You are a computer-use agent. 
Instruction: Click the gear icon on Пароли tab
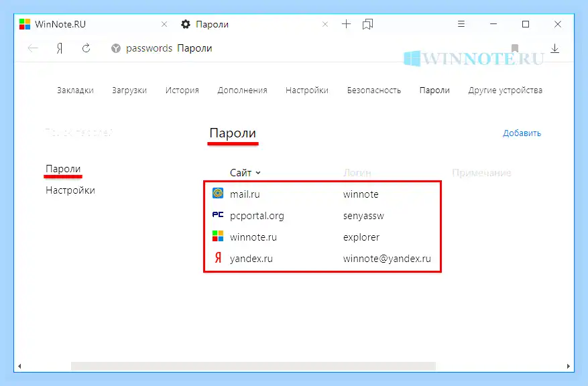186,24
